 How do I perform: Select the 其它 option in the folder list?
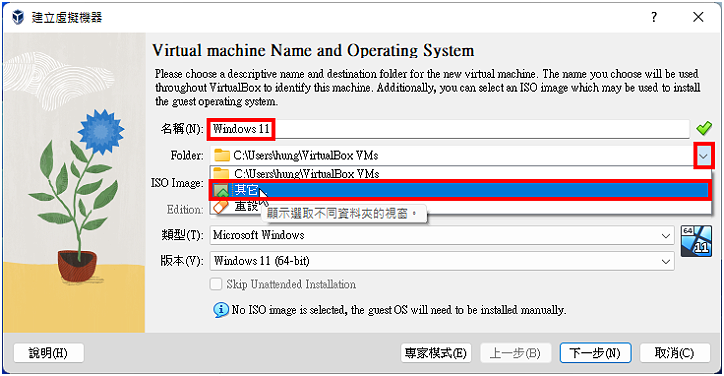[x=460, y=190]
